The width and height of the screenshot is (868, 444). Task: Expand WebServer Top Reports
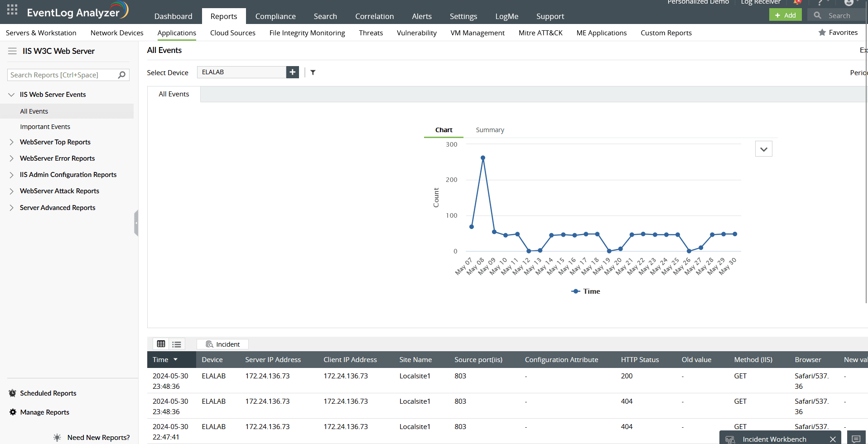click(x=11, y=142)
